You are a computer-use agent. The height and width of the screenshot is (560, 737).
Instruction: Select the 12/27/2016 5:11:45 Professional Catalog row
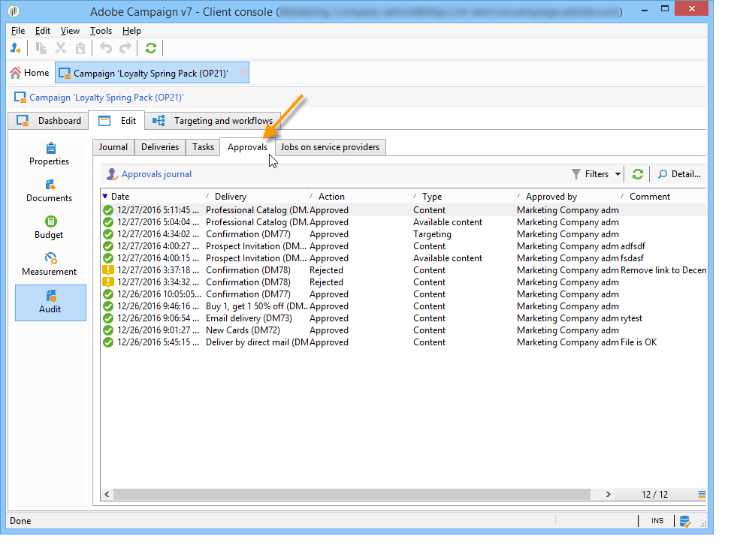403,210
